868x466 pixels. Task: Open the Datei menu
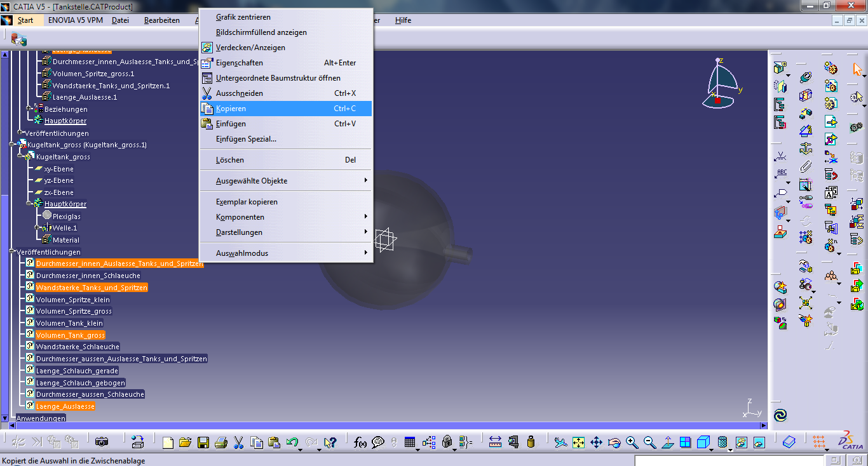pos(120,20)
